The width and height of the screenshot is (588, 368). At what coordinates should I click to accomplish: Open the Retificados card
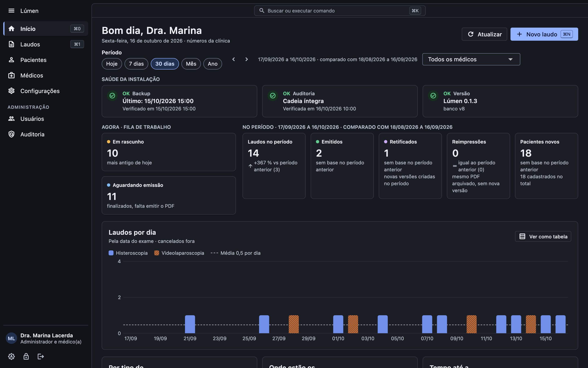(410, 166)
